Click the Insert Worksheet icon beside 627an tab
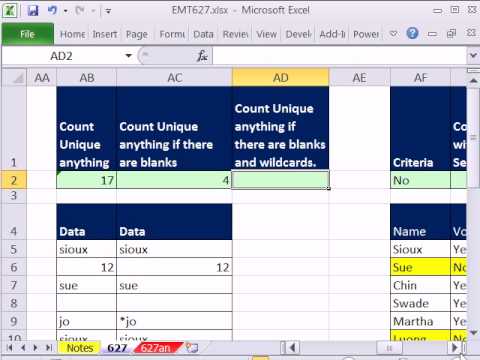The width and height of the screenshot is (480, 360). pyautogui.click(x=192, y=348)
